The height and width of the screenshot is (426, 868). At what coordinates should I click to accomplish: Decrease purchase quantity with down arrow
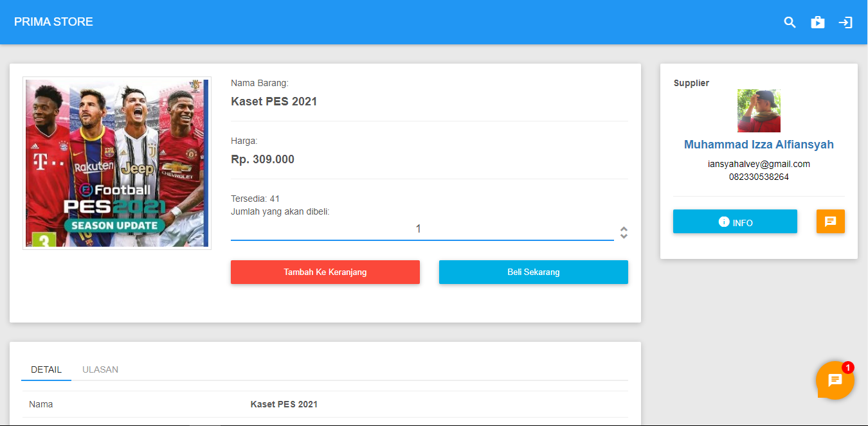pyautogui.click(x=624, y=236)
